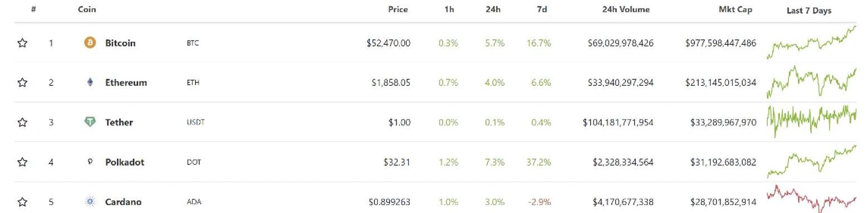Click the Polkadot logo icon

90,162
